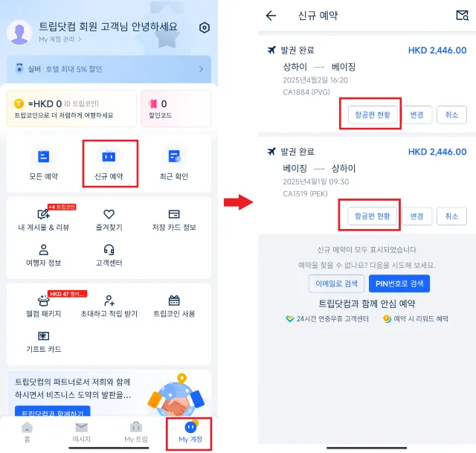Switch to the 메시지 bottom tab
The image size is (476, 453).
coord(81,433)
